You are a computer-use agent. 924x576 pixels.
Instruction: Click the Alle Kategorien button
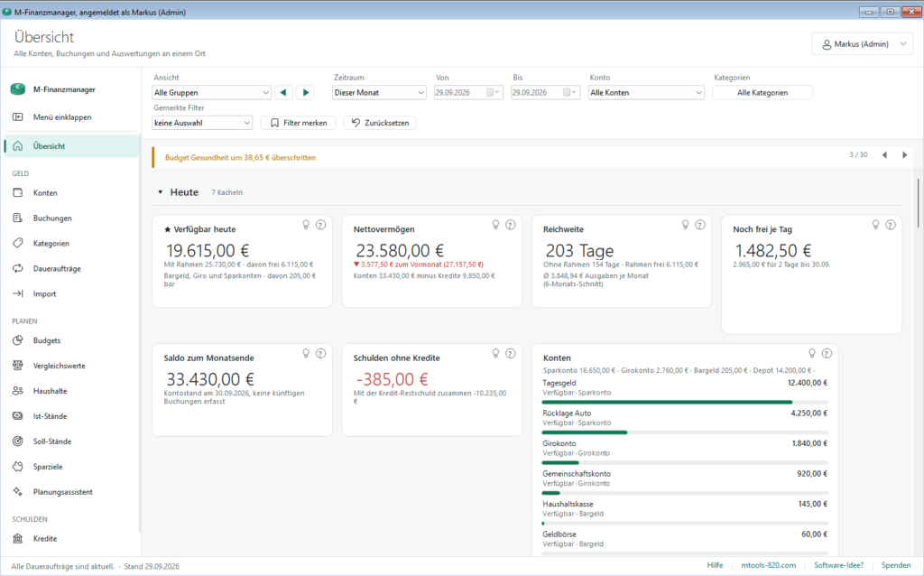(762, 93)
